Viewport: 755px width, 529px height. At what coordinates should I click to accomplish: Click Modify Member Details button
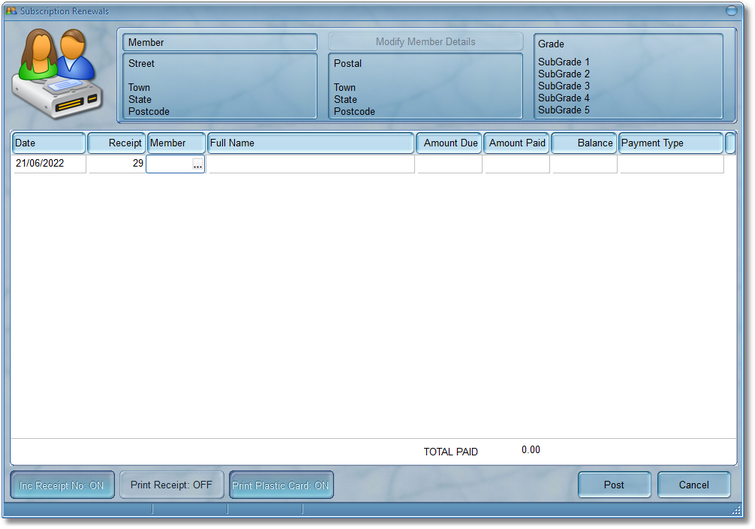[425, 42]
